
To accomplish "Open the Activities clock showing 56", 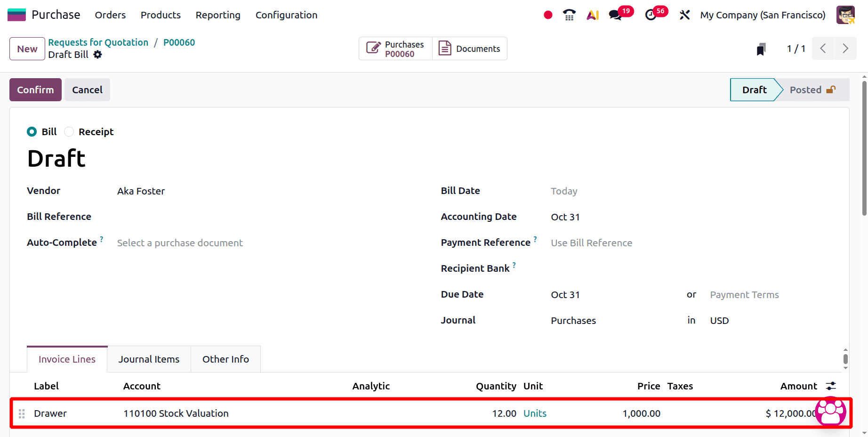I will 650,15.
